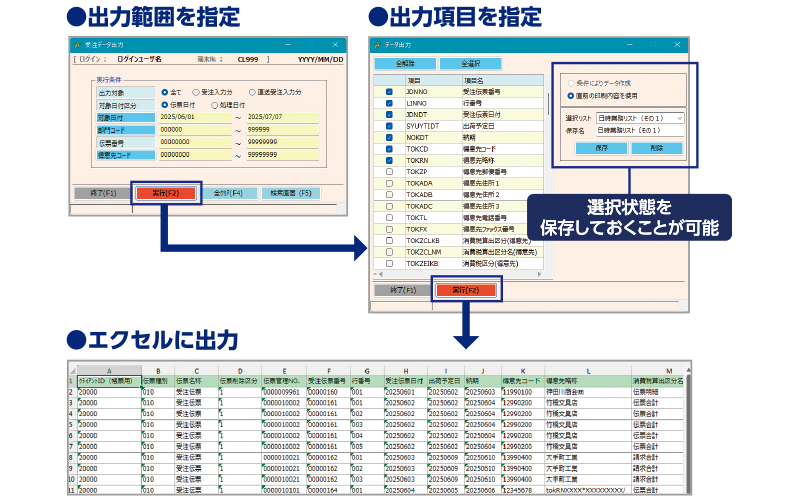Screen dimensions: 800x500
Task: Click the 部門コード end field 999999
Action: tap(283, 130)
